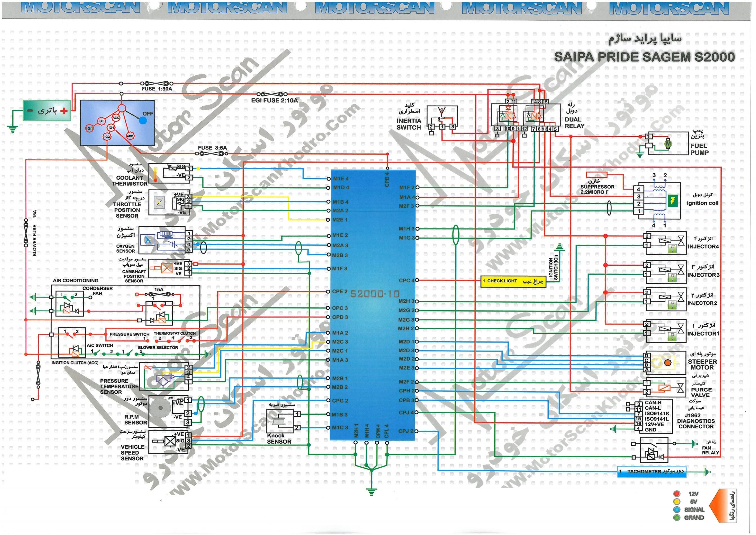The width and height of the screenshot is (756, 535).
Task: Click the FUSE 3:5A fuse symbol
Action: 212,154
